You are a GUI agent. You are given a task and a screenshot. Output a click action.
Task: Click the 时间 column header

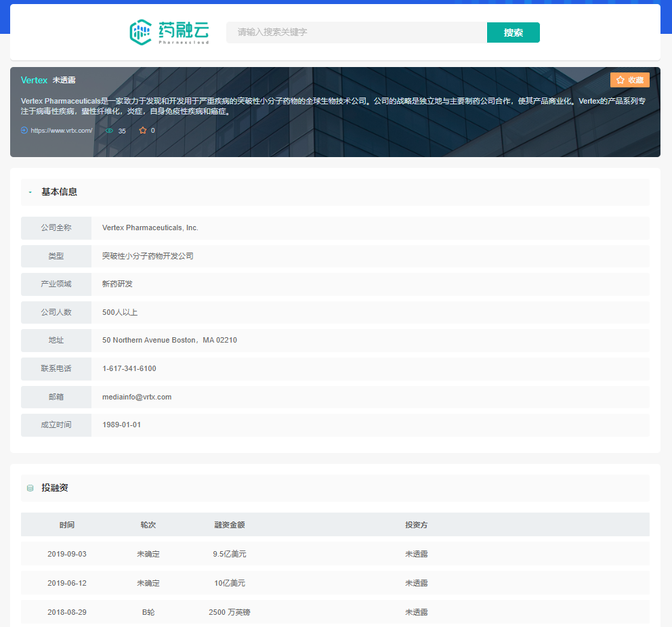coord(67,525)
